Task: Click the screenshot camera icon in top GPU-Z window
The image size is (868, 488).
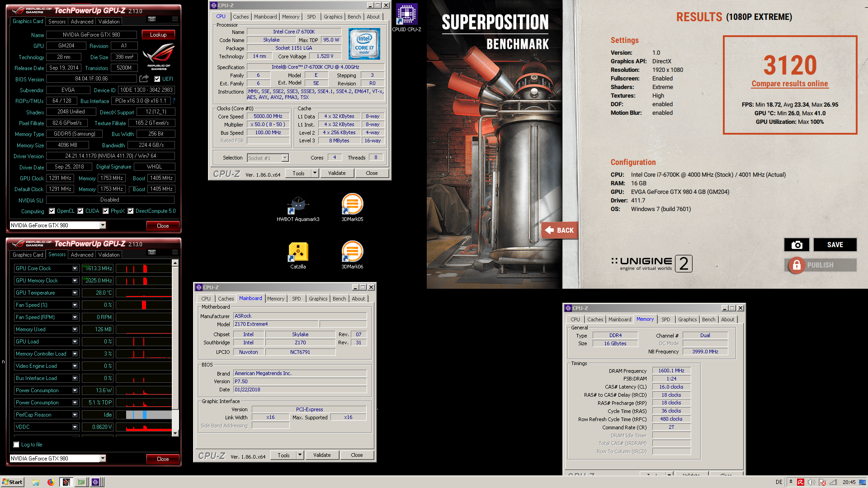Action: click(x=152, y=19)
